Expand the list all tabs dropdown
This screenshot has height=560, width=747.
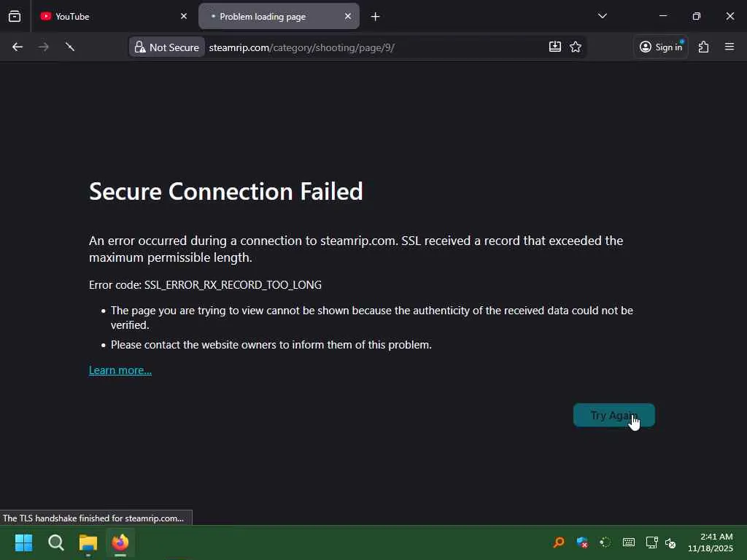(x=603, y=16)
